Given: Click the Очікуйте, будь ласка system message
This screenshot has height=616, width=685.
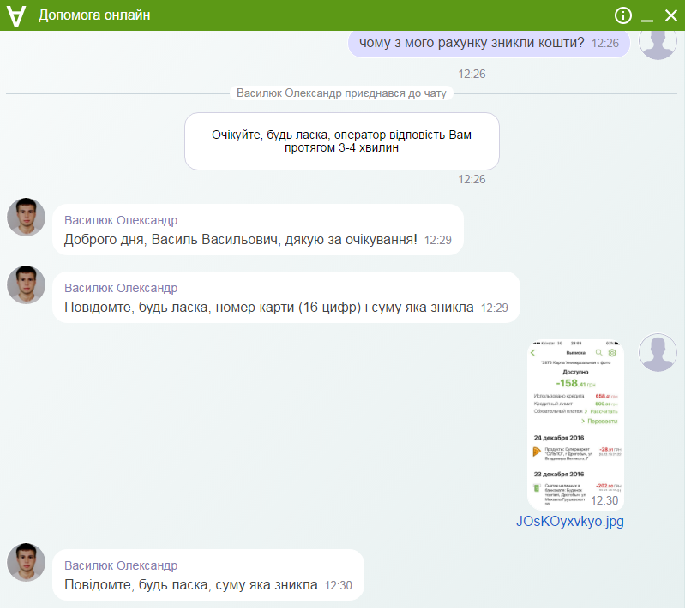Looking at the screenshot, I should 342,141.
